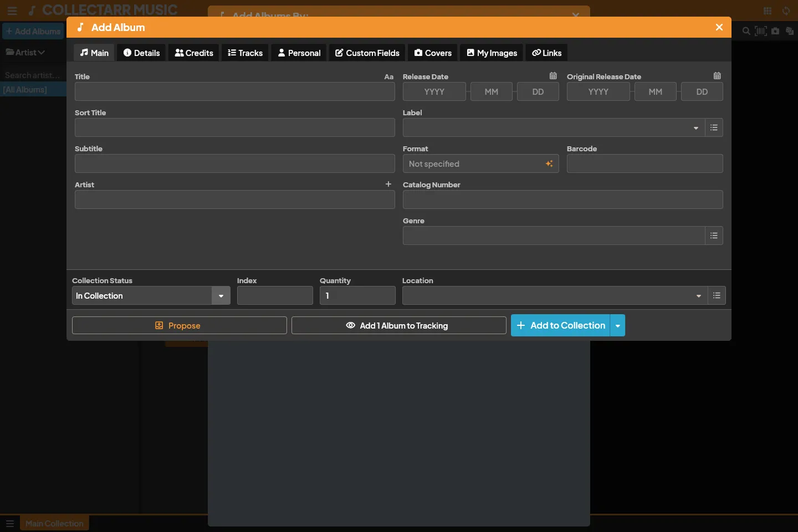Open the Release Date calendar picker icon
798x532 pixels.
tap(553, 76)
